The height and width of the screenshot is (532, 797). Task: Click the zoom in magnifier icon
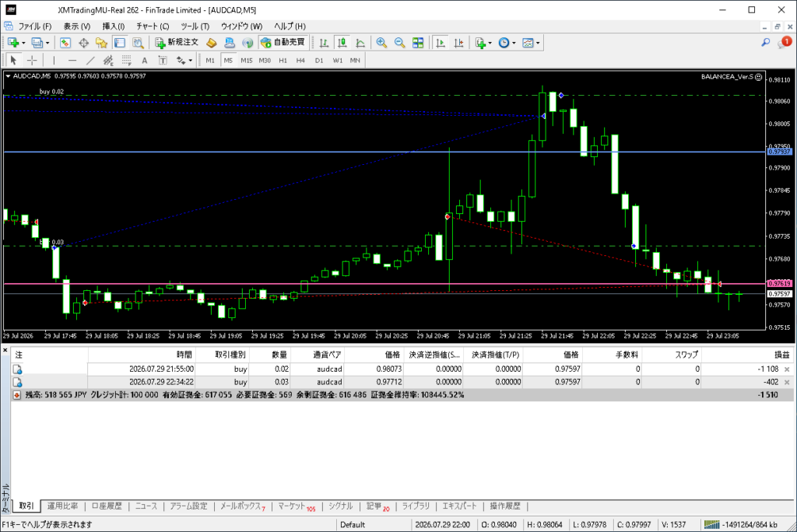coord(381,43)
